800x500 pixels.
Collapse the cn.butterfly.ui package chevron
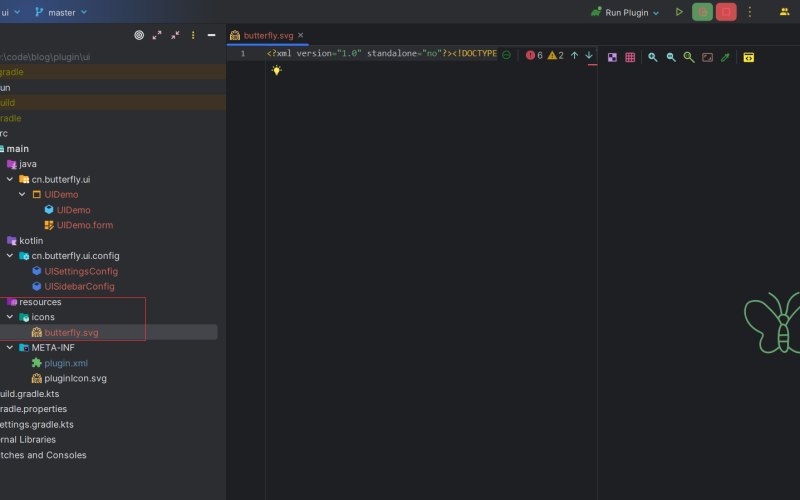pyautogui.click(x=10, y=179)
